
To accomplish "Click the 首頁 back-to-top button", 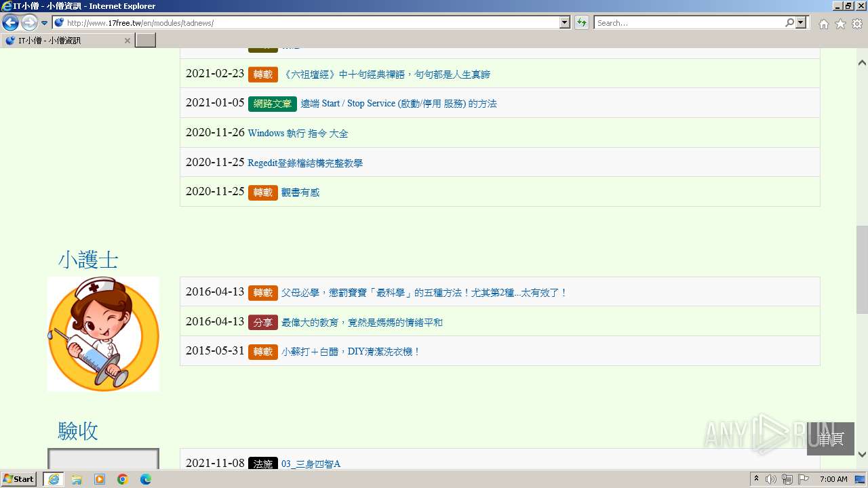I will (x=831, y=439).
